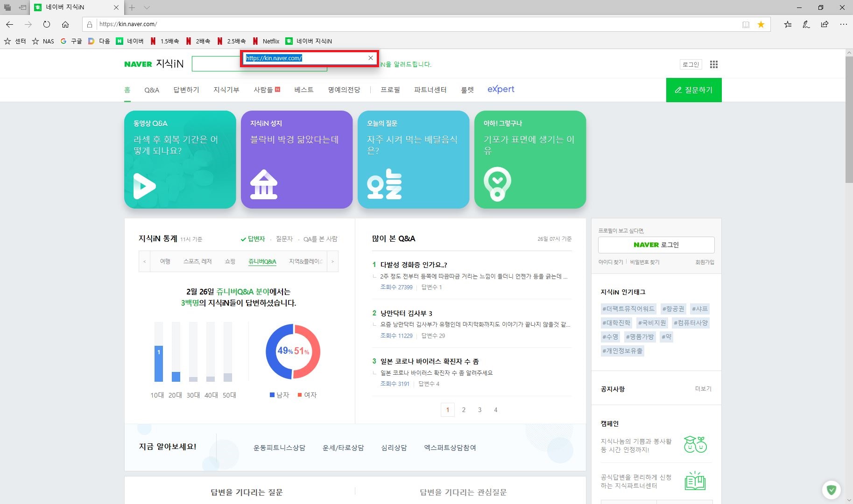Image resolution: width=853 pixels, height=504 pixels.
Task: Open the 동영상 Q&A card
Action: click(180, 160)
